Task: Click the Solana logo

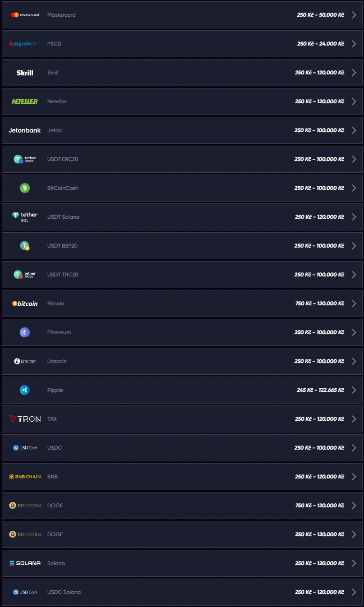Action: (x=24, y=563)
